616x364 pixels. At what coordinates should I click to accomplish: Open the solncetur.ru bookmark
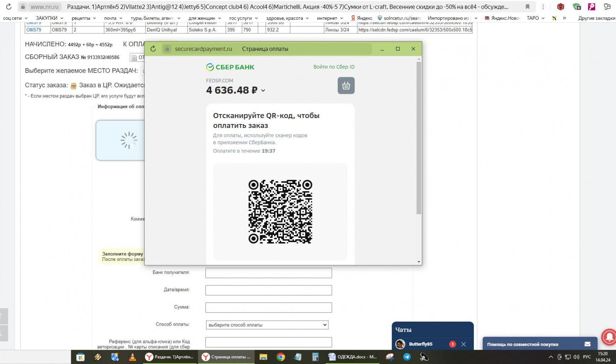[x=399, y=18]
